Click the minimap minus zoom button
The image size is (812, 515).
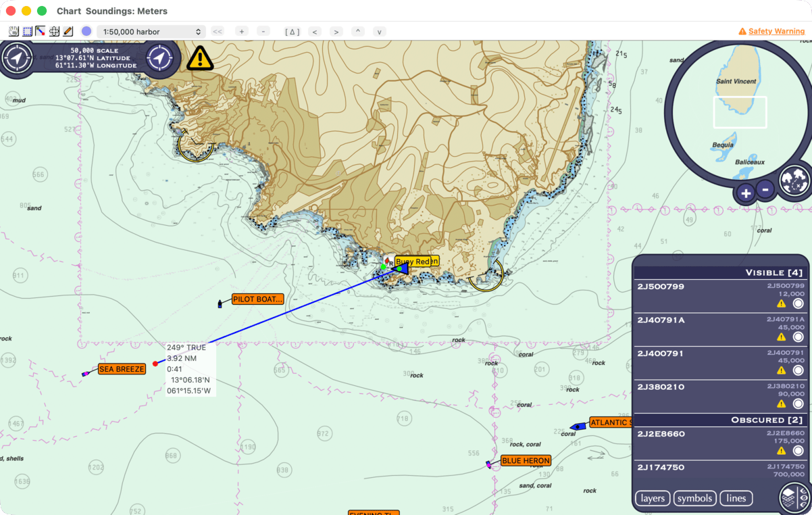(765, 189)
